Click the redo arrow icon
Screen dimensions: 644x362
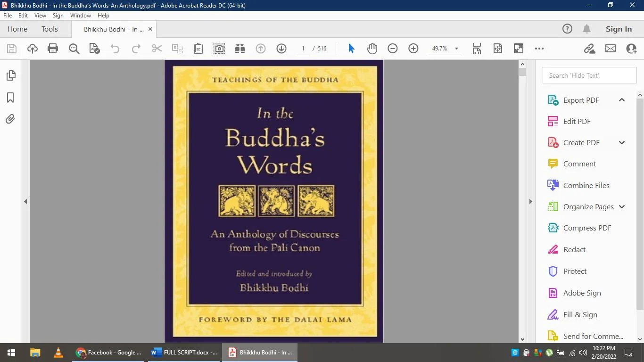tap(136, 49)
